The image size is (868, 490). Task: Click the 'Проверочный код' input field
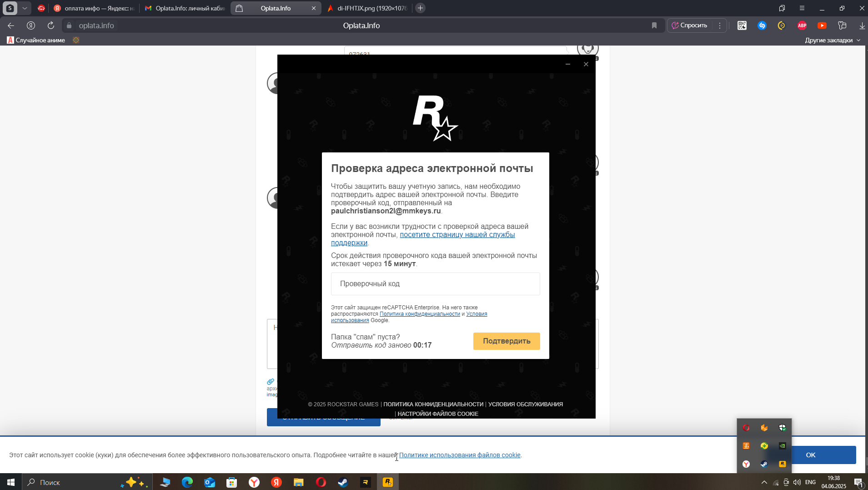[436, 284]
